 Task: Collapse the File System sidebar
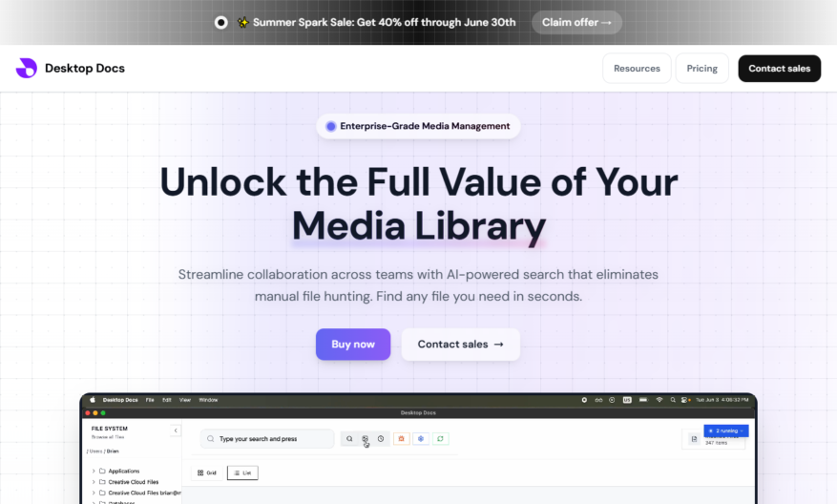tap(176, 430)
